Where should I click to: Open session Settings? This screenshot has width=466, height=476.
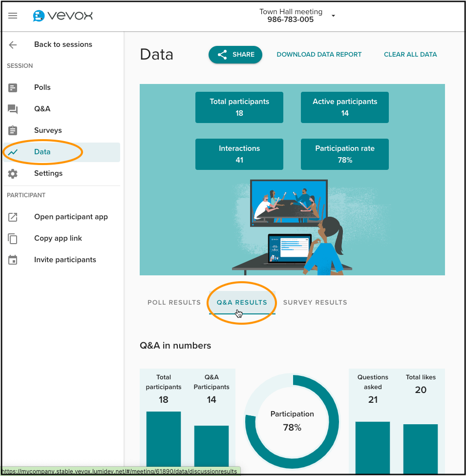click(x=48, y=173)
